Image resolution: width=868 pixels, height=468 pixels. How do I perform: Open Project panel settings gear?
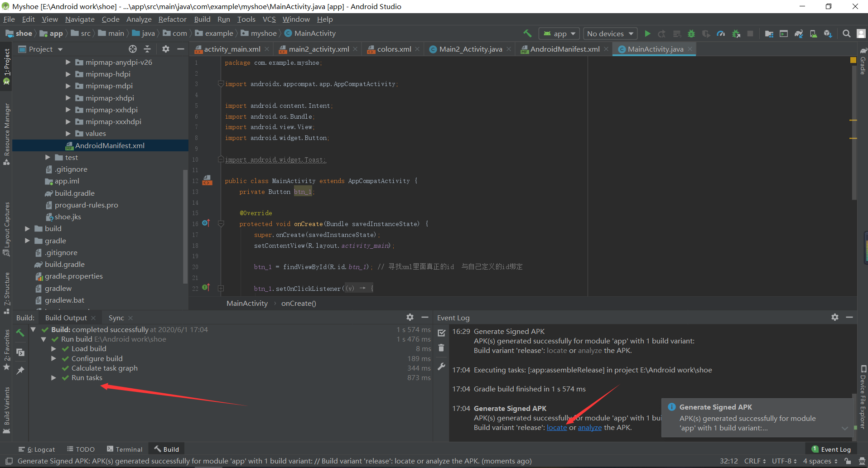click(x=166, y=49)
